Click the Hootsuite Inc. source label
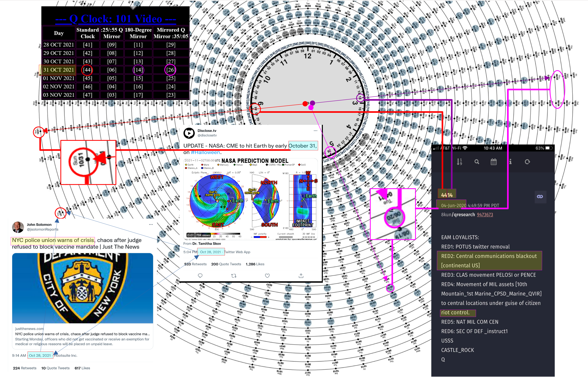Viewport: 588px width, 377px height. click(x=66, y=356)
